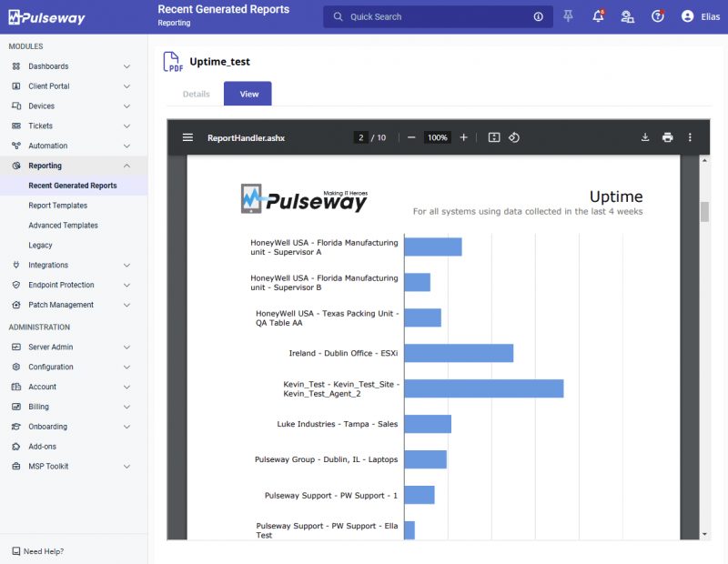
Task: Zoom in the PDF with plus
Action: tap(463, 137)
